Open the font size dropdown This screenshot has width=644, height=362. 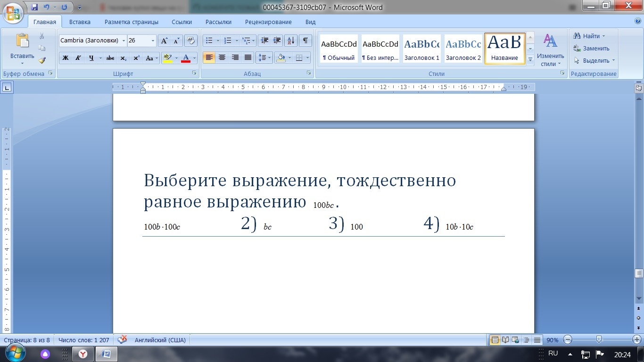pos(153,41)
